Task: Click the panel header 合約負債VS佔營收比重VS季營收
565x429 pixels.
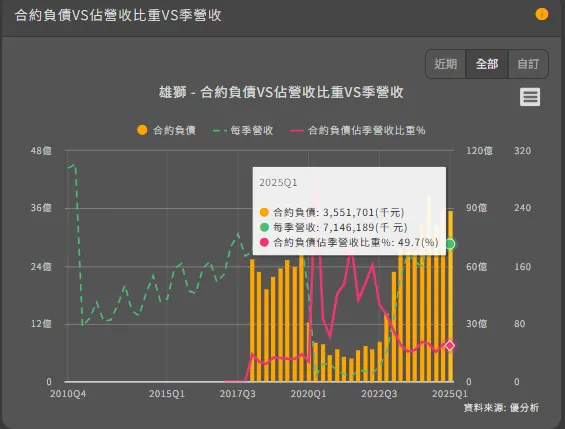Action: (x=118, y=15)
